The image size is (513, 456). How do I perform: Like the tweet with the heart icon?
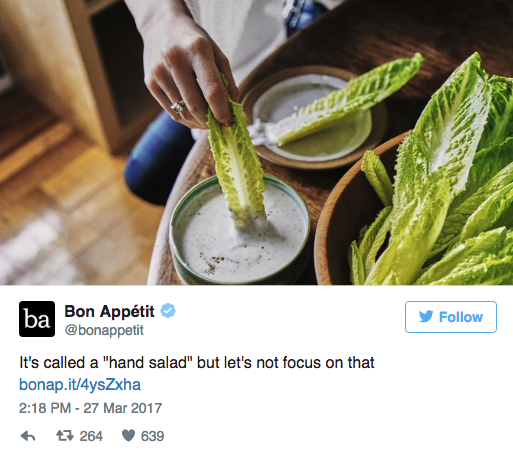pos(128,436)
